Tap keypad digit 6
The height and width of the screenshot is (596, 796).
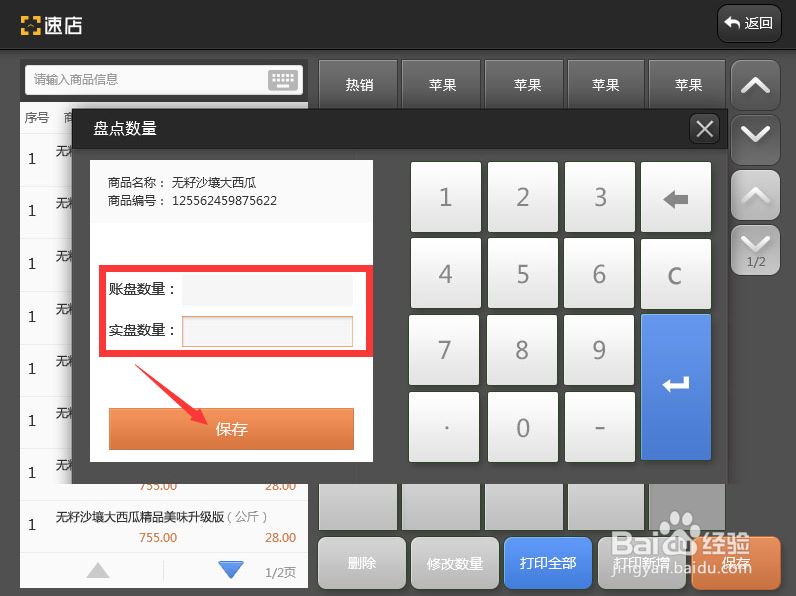pyautogui.click(x=600, y=274)
